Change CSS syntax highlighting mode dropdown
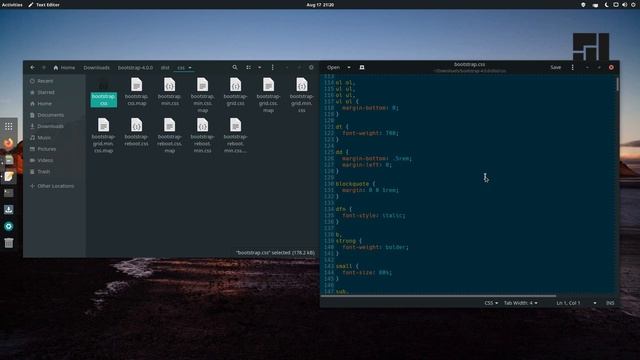The width and height of the screenshot is (640, 360). (x=491, y=303)
